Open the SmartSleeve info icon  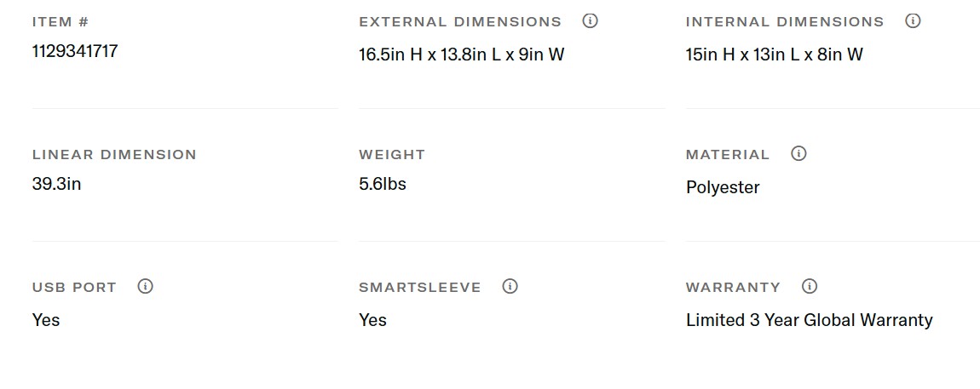click(510, 287)
